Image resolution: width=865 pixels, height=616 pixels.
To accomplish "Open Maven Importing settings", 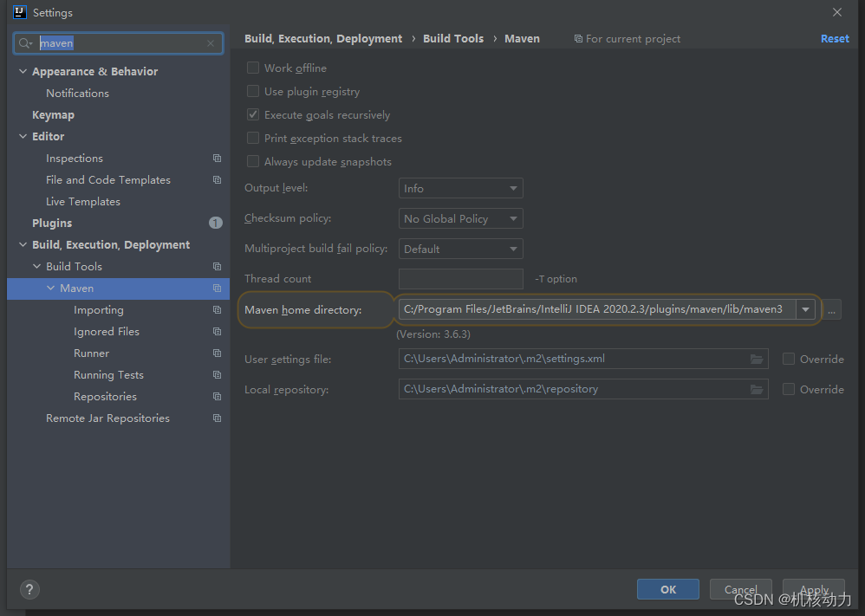I will click(x=98, y=310).
